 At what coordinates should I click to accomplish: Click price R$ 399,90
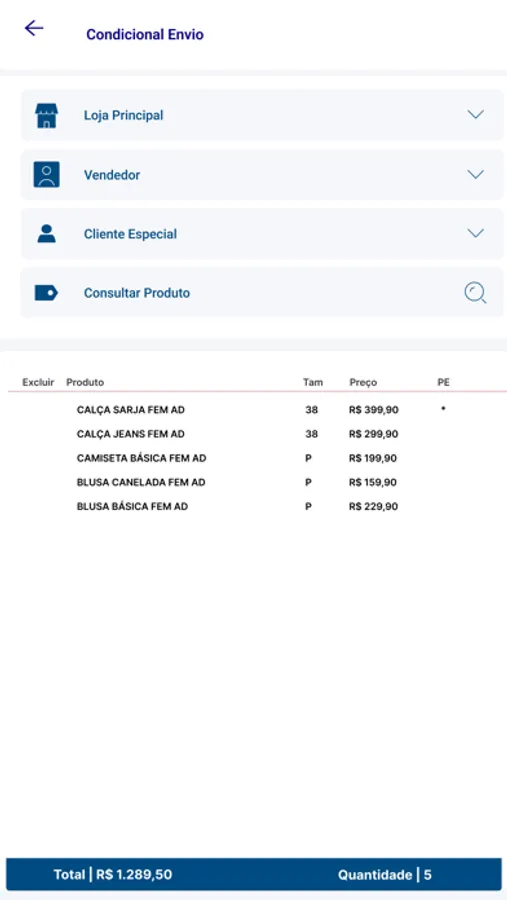(373, 410)
